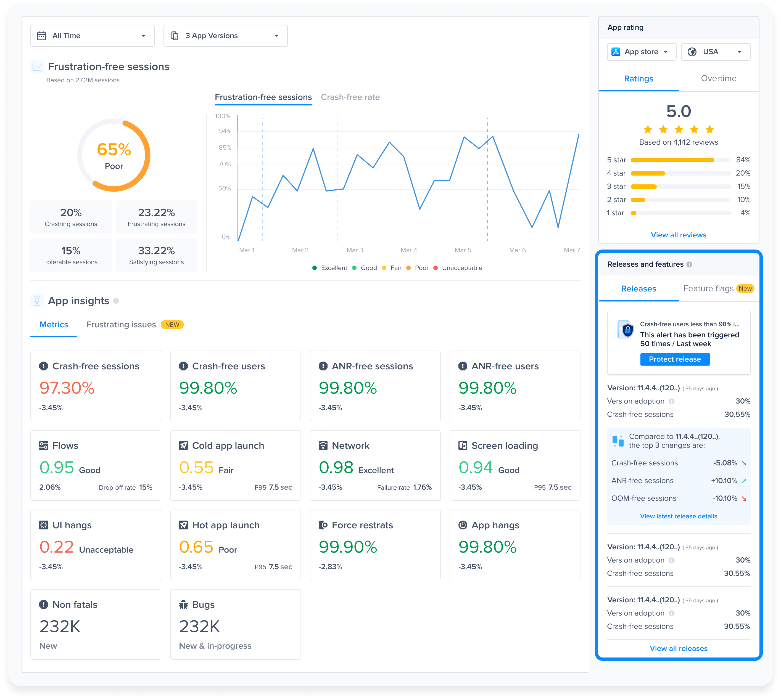This screenshot has height=700, width=781.
Task: Click the Non fatals warning icon
Action: point(43,604)
